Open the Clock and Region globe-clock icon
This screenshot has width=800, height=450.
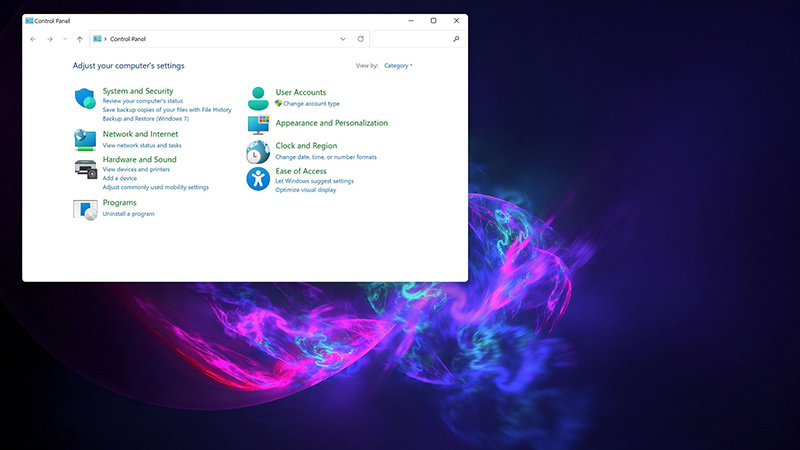point(258,152)
